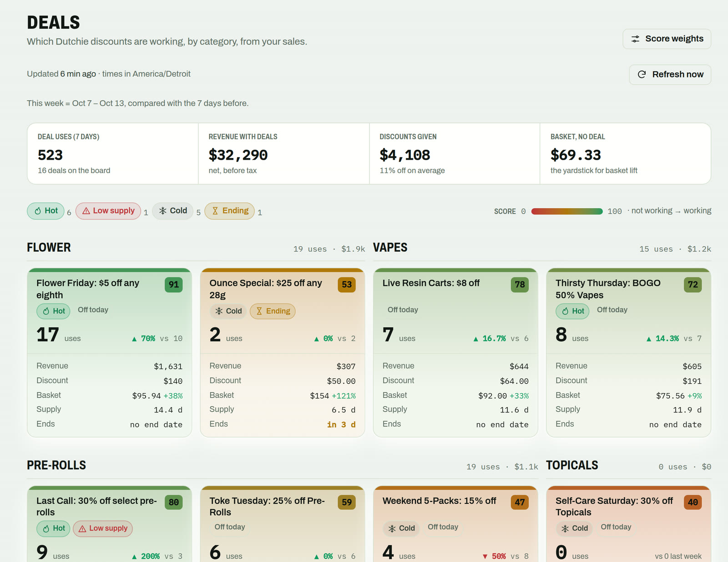The height and width of the screenshot is (562, 728).
Task: Toggle the Ending filter chip
Action: click(x=230, y=211)
